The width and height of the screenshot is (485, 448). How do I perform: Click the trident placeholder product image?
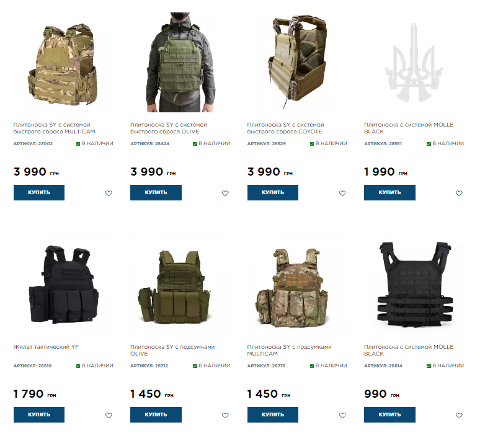pyautogui.click(x=414, y=63)
